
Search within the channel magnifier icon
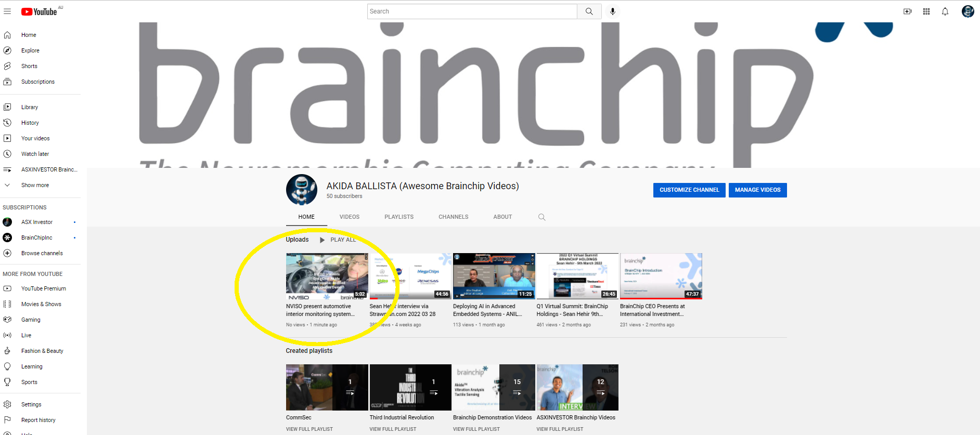[541, 217]
